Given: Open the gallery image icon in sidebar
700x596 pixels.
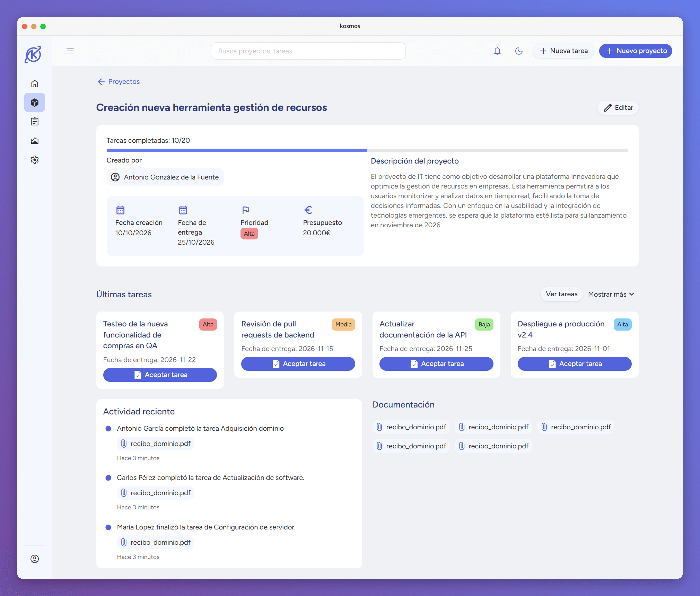Looking at the screenshot, I should coord(35,141).
